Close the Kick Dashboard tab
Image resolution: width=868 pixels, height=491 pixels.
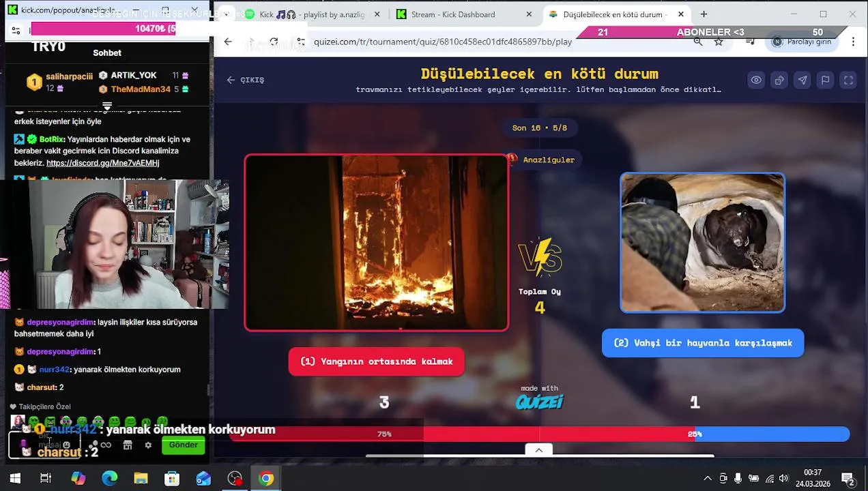[529, 14]
